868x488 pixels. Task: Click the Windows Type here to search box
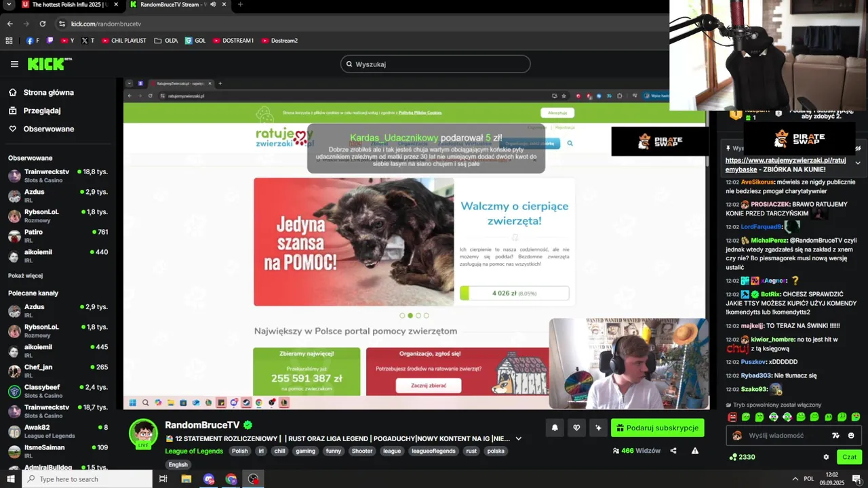pos(87,479)
